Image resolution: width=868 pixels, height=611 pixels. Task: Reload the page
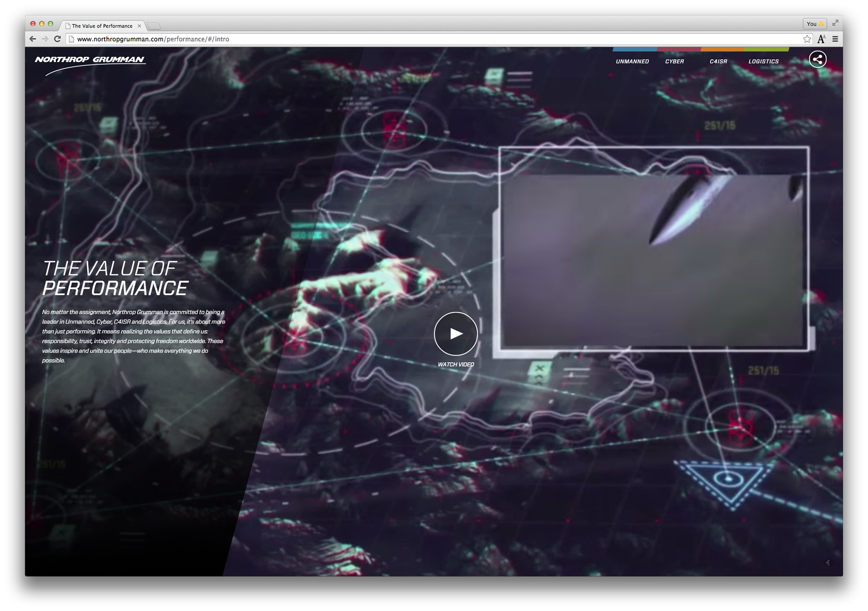coord(57,39)
